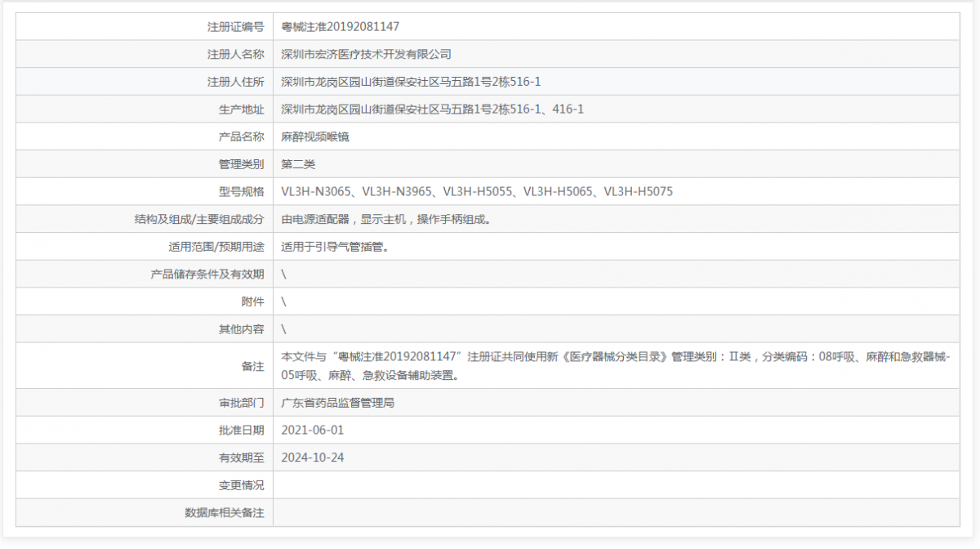Select expiry date 2024-10-24
The image size is (980, 549).
pyautogui.click(x=313, y=457)
